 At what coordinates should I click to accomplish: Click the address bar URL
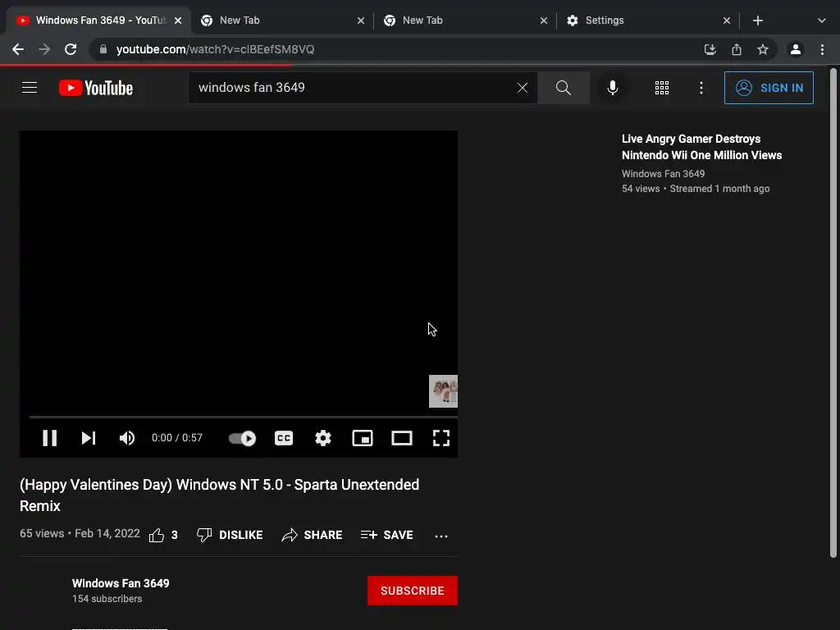point(216,49)
